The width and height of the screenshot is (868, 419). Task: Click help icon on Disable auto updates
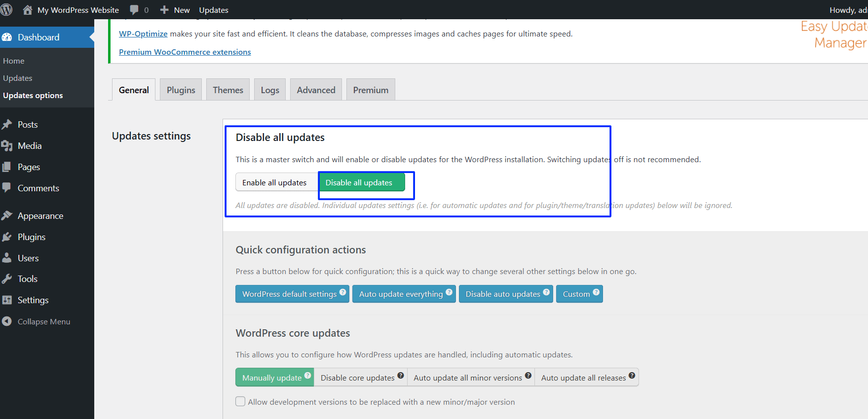[546, 292]
